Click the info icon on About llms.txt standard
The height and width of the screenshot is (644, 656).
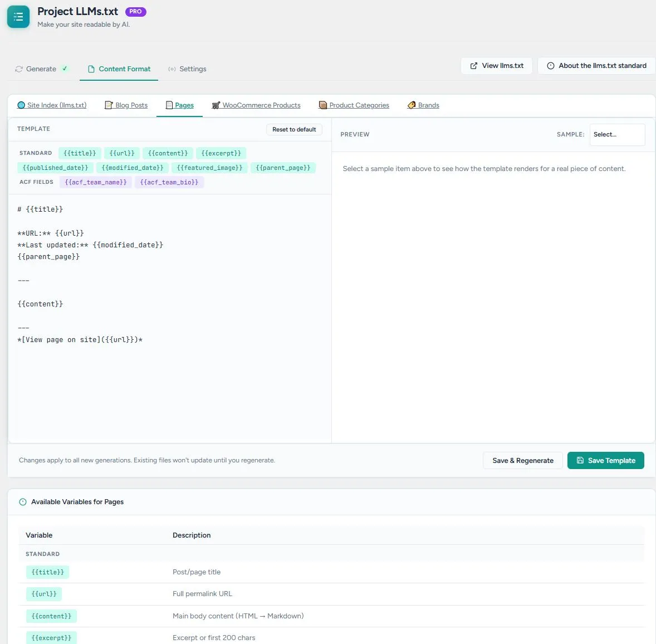[x=551, y=66]
